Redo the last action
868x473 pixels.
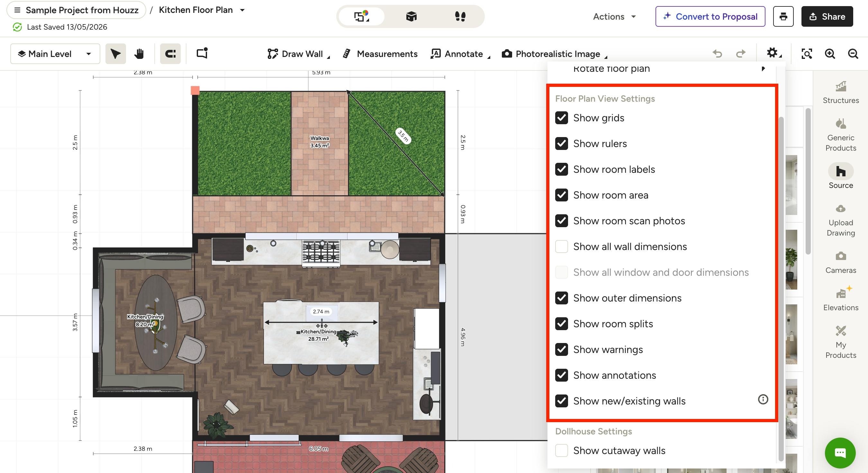tap(741, 54)
